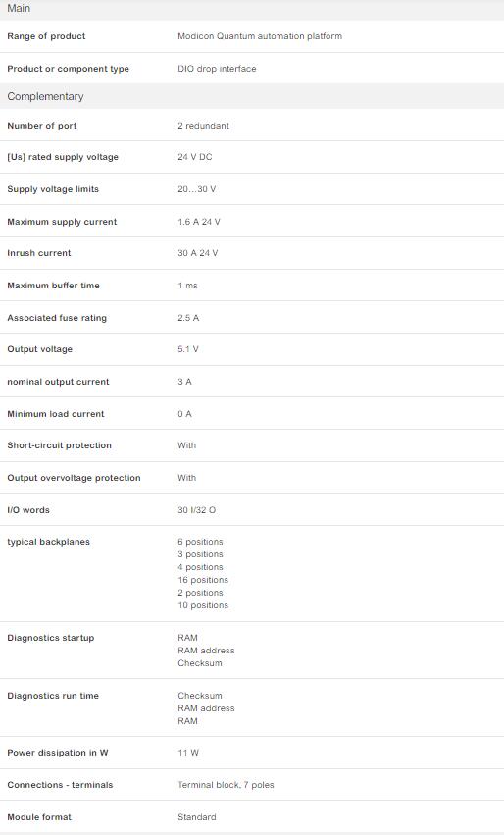Image resolution: width=504 pixels, height=835 pixels.
Task: Click Modicon Quantum automation platform value
Action: point(260,36)
